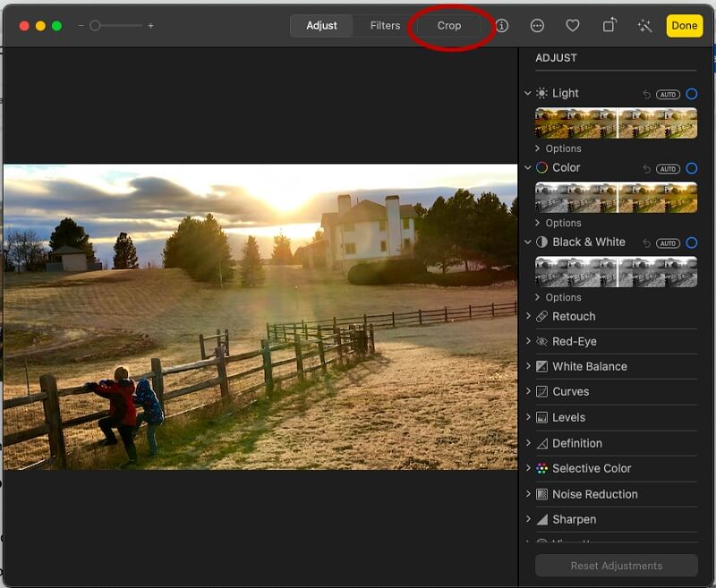Click the Color thumbnail strip slider
This screenshot has height=588, width=716.
[616, 198]
